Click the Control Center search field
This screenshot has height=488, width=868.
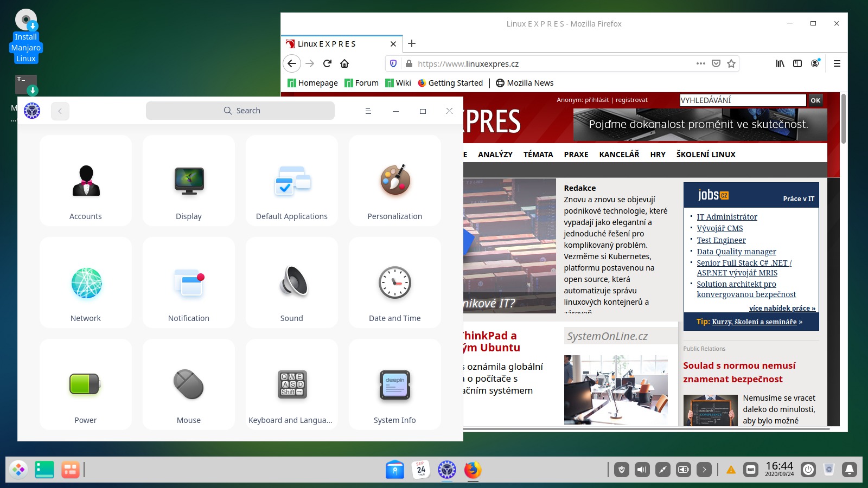click(240, 111)
